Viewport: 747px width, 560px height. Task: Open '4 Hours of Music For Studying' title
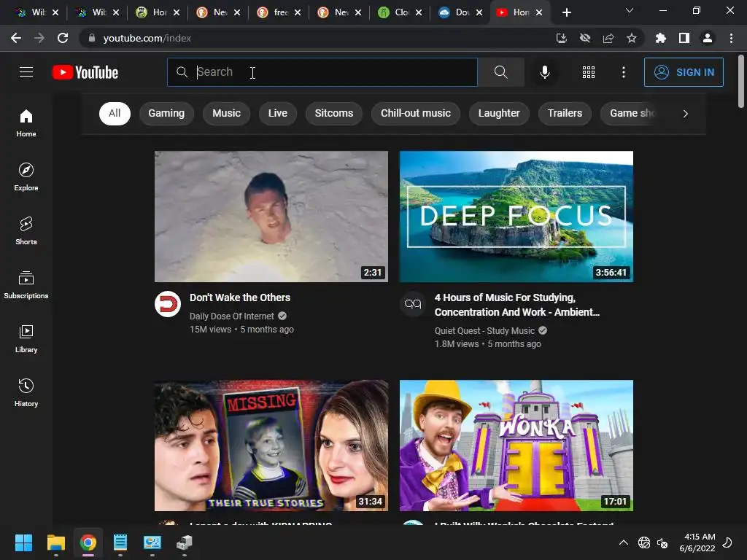point(517,305)
